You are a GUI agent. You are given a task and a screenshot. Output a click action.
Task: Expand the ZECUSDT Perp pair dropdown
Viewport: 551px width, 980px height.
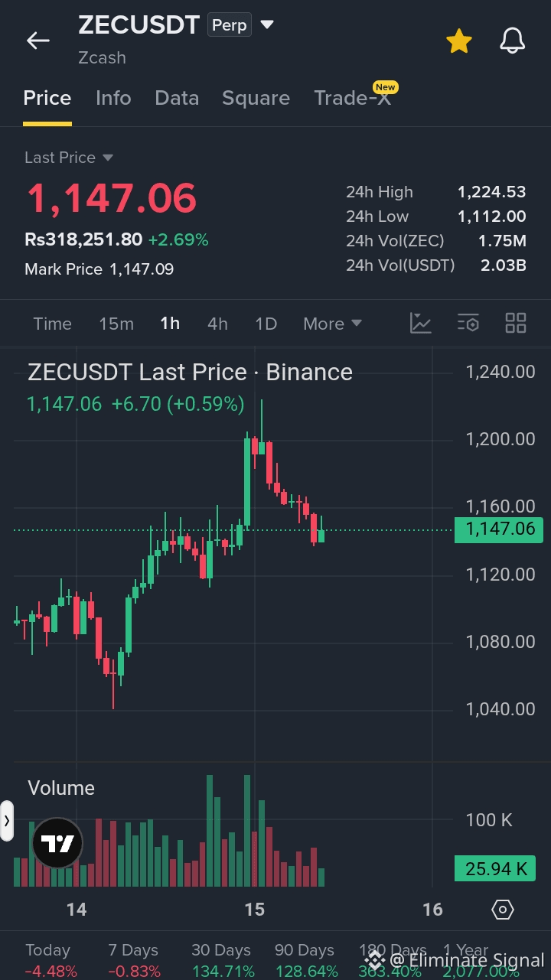[x=267, y=24]
